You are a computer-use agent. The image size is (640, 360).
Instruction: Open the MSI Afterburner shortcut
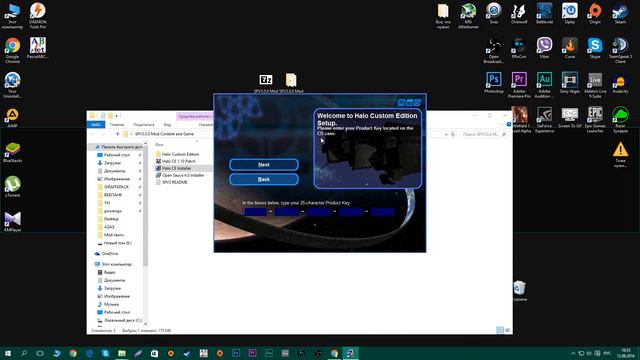(x=468, y=16)
